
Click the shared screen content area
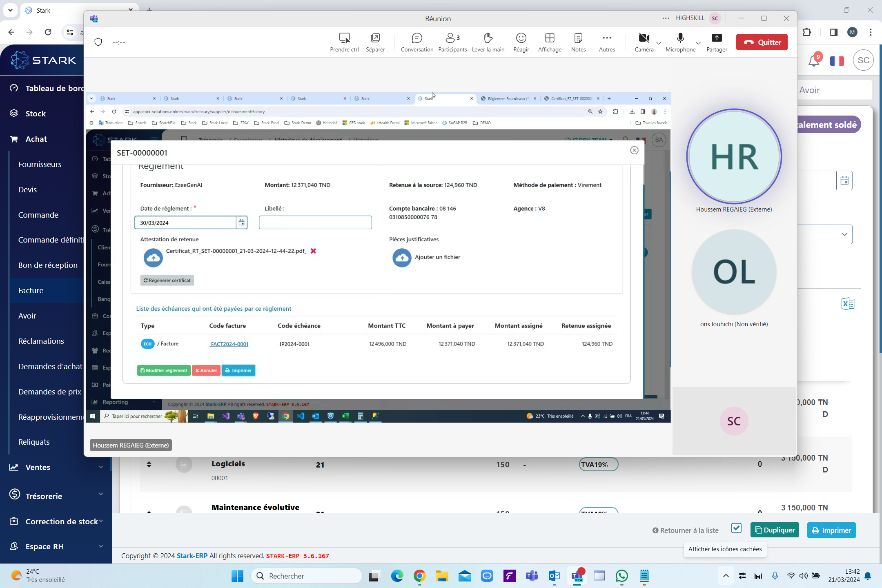(378, 257)
